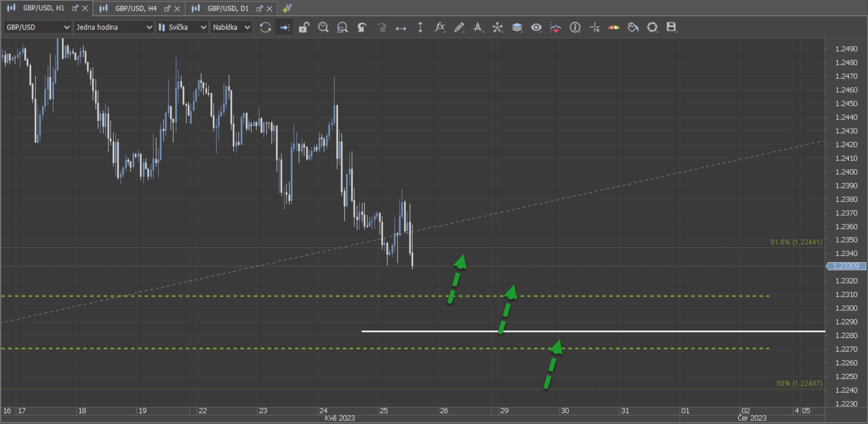
Task: Select the pencil drawing tool
Action: click(459, 27)
